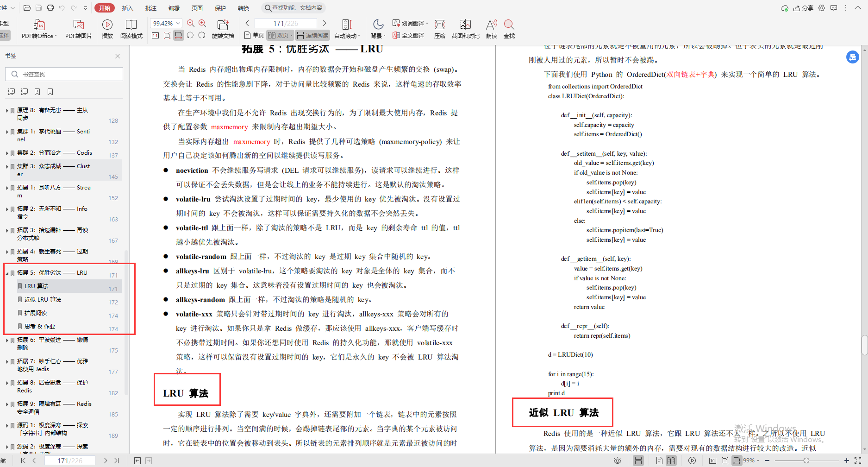This screenshot has height=467, width=868.
Task: Toggle continuous scroll icon in status bar
Action: coord(638,461)
